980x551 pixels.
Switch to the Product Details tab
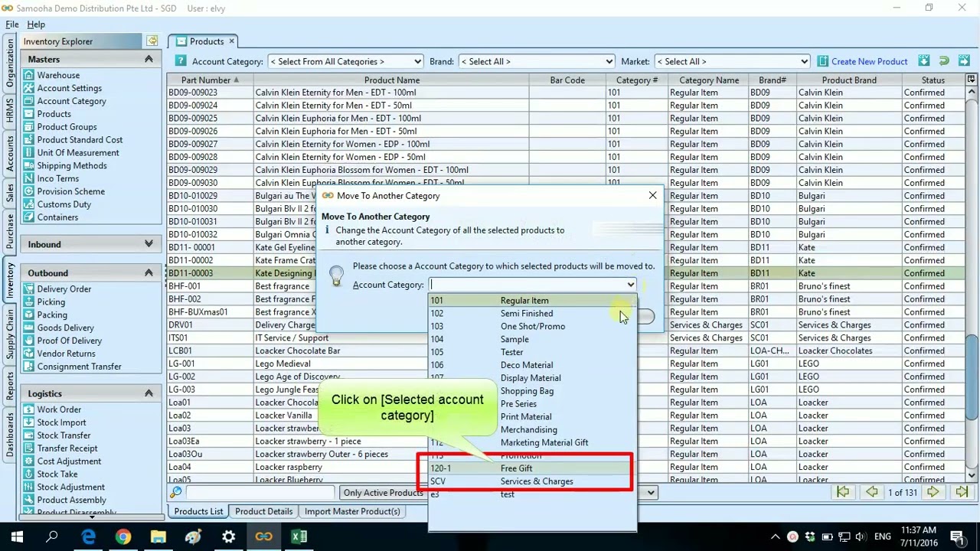click(263, 511)
